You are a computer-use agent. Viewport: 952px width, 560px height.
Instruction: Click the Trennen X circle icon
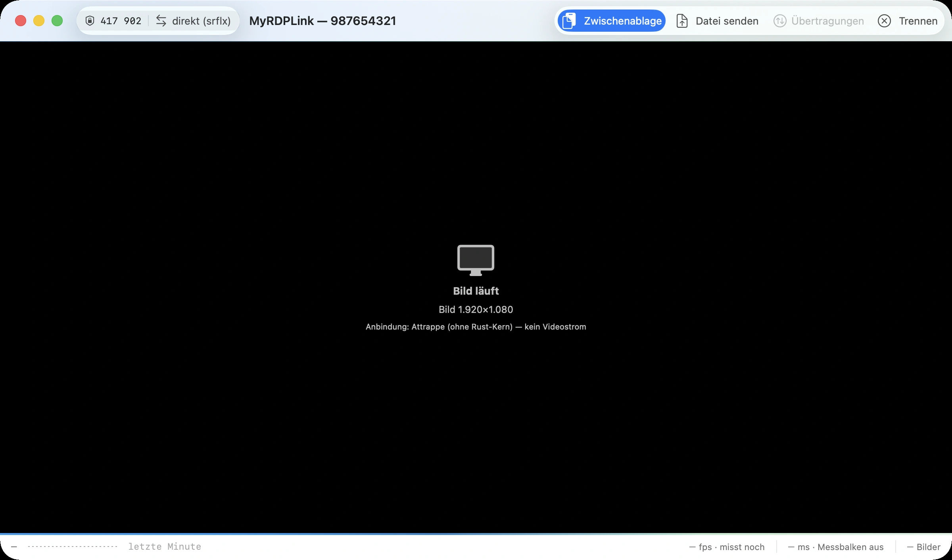pyautogui.click(x=884, y=21)
